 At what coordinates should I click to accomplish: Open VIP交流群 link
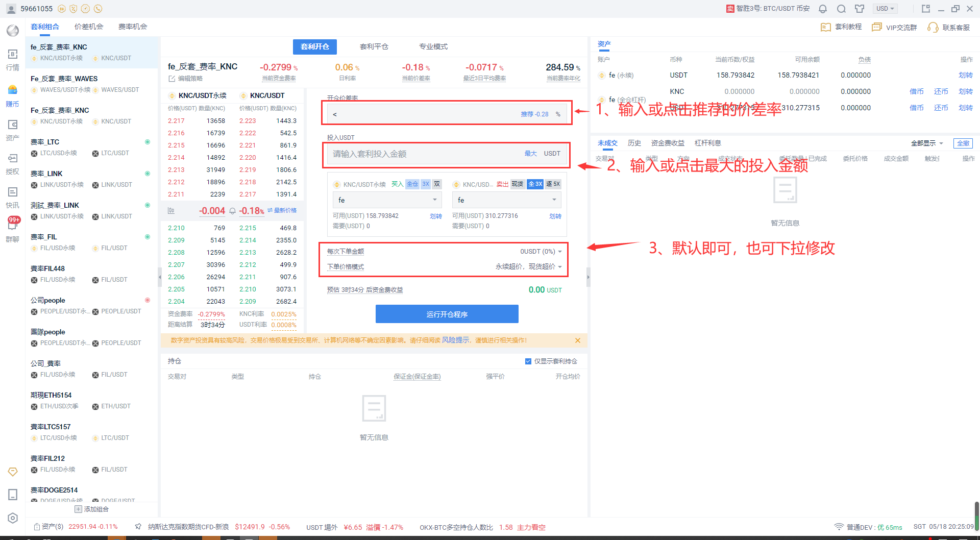[894, 27]
